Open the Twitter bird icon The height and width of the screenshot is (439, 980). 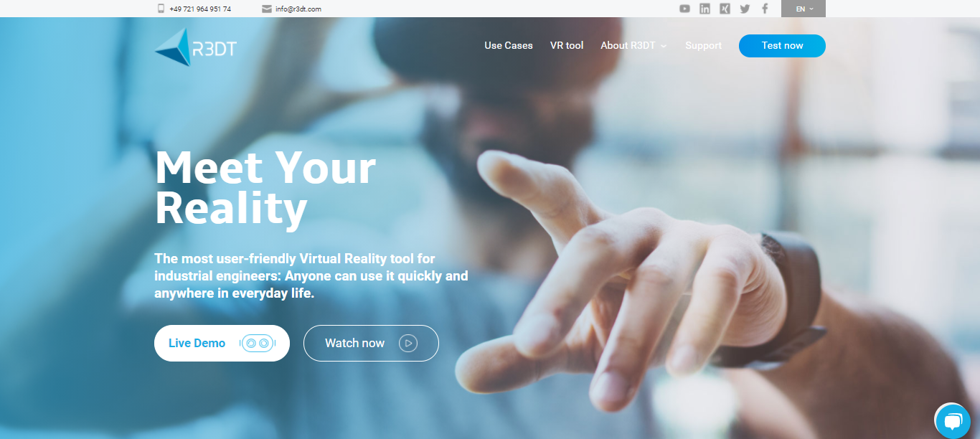(x=745, y=9)
